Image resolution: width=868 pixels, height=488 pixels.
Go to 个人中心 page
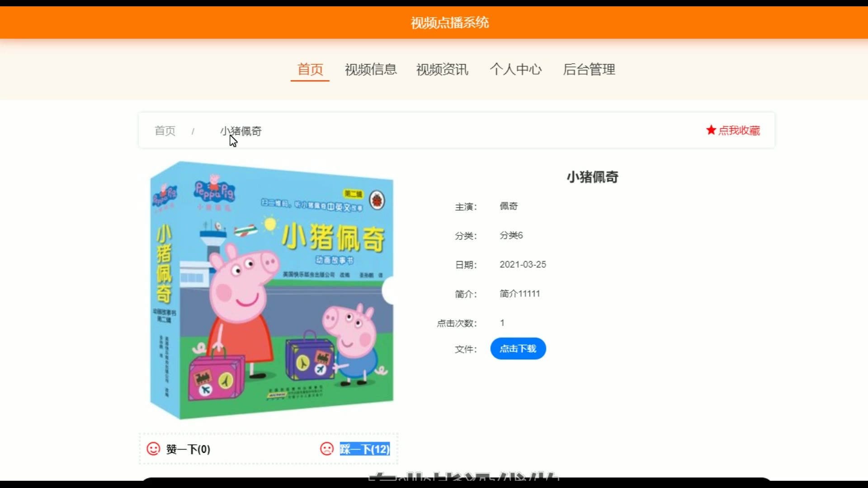pos(516,70)
